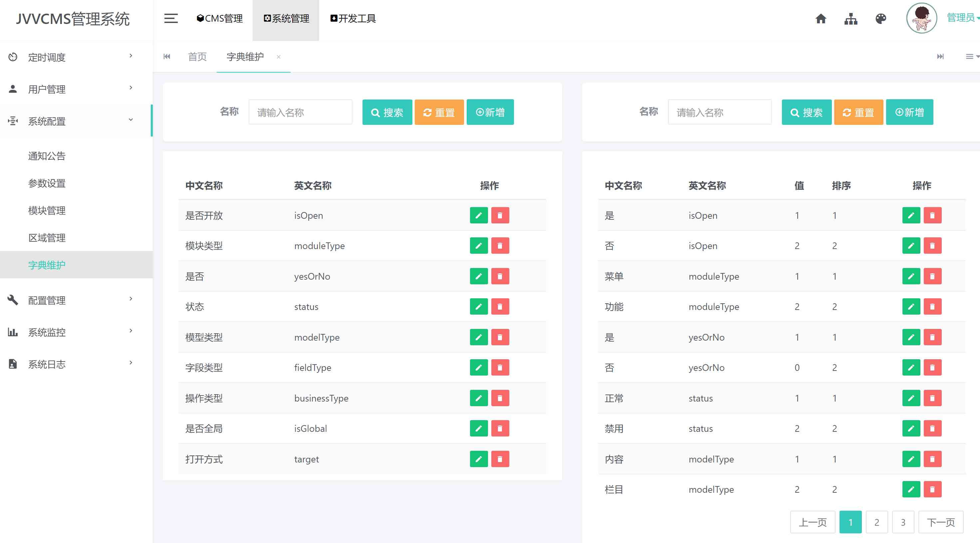Click the administrator avatar picture
This screenshot has height=543, width=980.
click(x=921, y=18)
